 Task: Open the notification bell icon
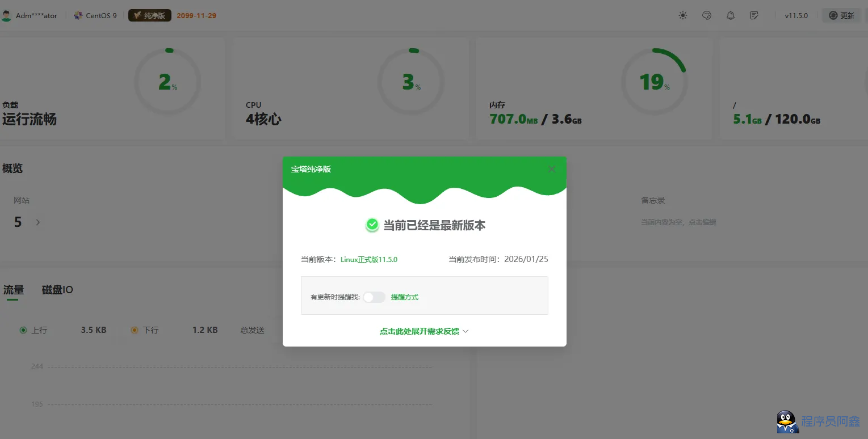pyautogui.click(x=731, y=15)
